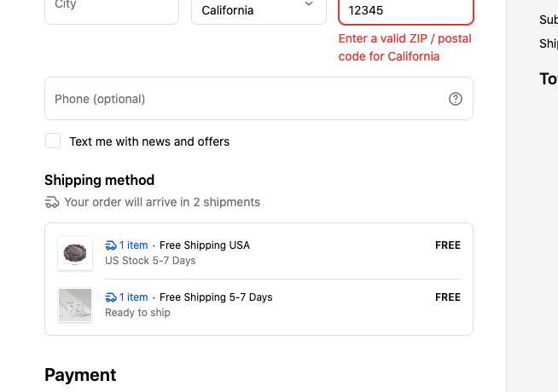Click the "Free Shipping 5-7 Days" shipment text
558x392 pixels.
tap(216, 297)
